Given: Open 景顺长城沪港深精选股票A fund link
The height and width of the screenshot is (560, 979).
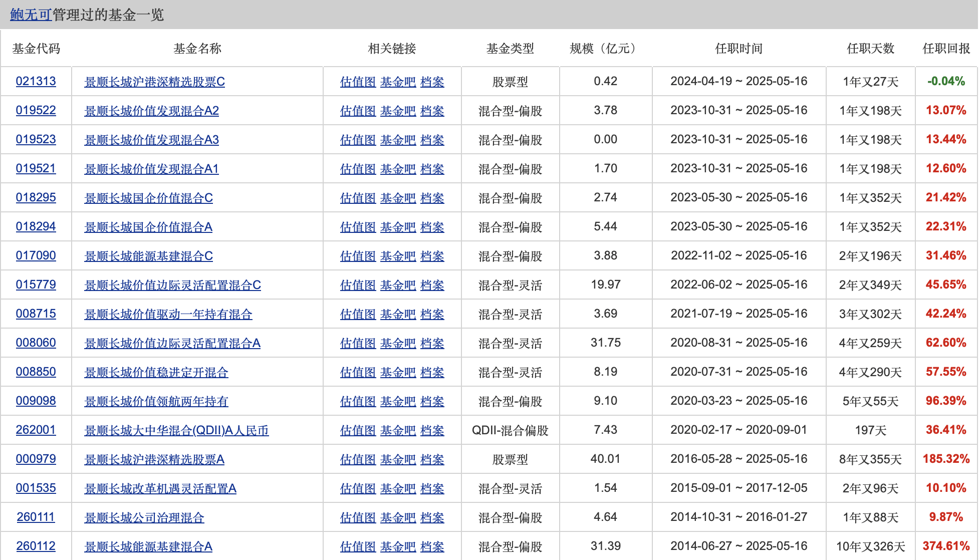Looking at the screenshot, I should (x=154, y=459).
